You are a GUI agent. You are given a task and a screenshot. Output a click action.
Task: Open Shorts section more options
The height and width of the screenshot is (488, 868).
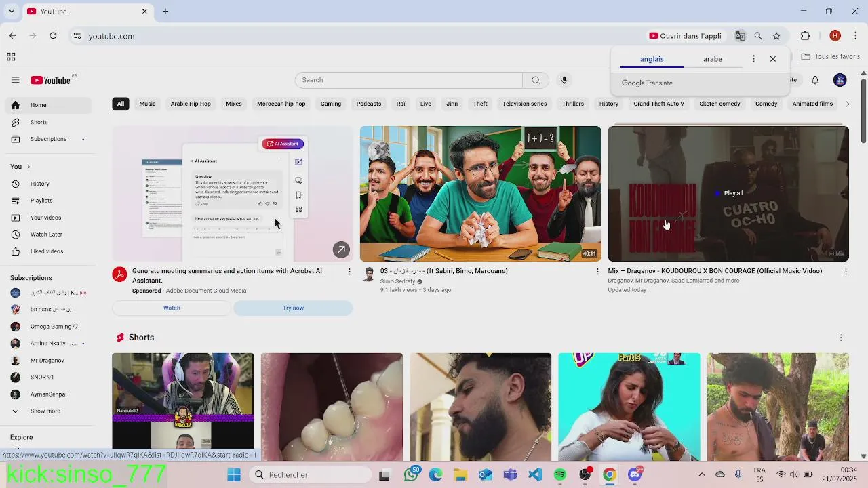pyautogui.click(x=841, y=338)
